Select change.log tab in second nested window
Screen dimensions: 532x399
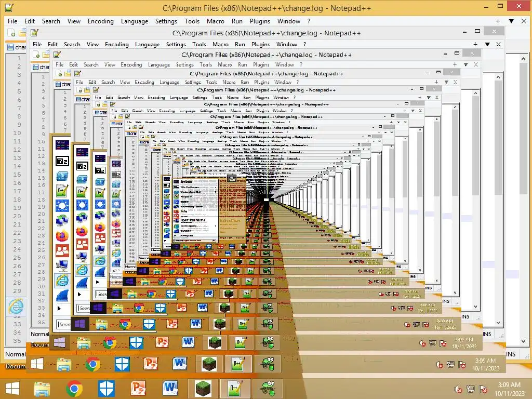42,67
